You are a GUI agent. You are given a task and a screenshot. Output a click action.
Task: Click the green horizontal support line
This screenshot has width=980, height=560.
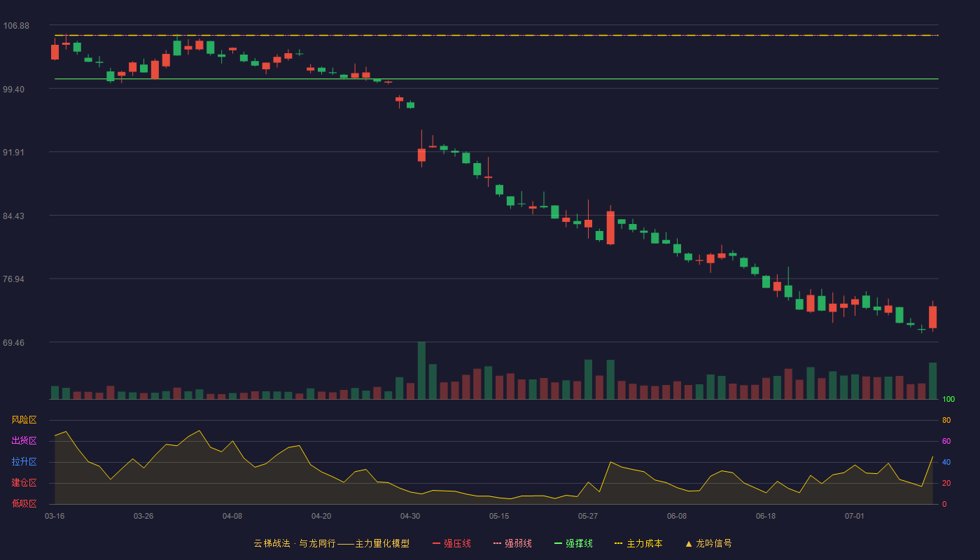point(496,79)
